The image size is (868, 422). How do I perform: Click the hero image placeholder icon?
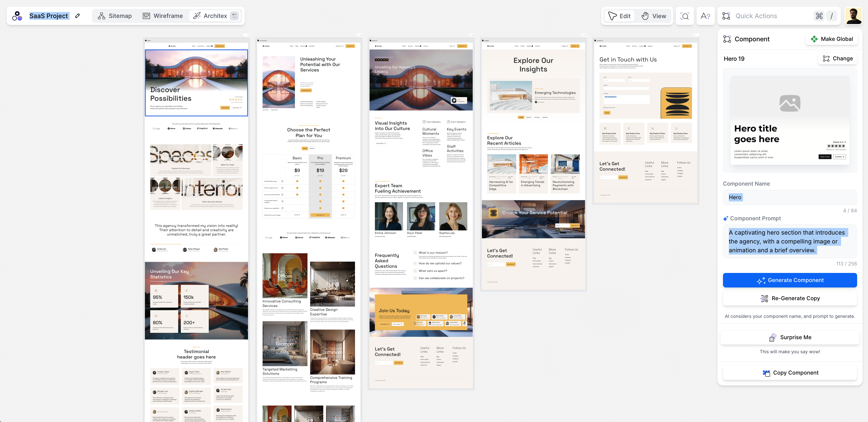790,103
